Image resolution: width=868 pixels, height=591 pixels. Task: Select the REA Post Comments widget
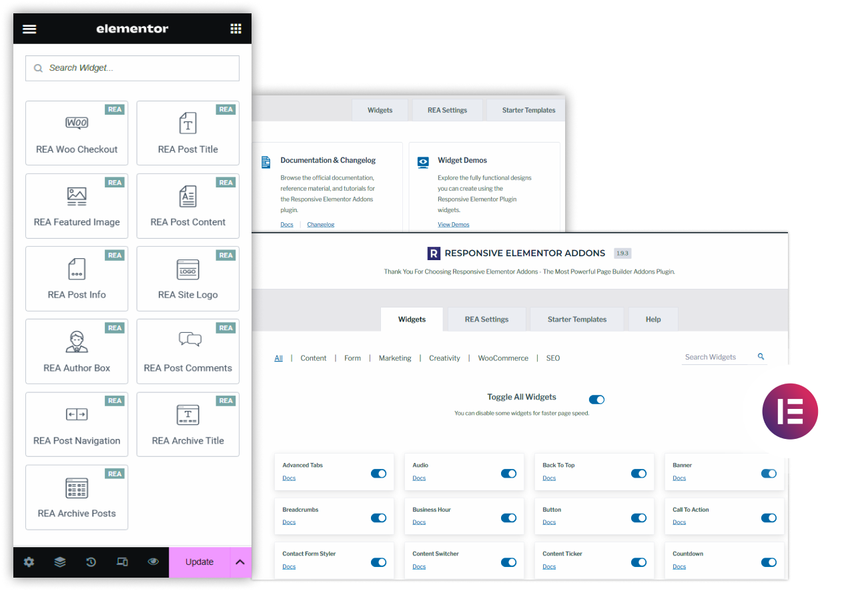click(x=188, y=352)
